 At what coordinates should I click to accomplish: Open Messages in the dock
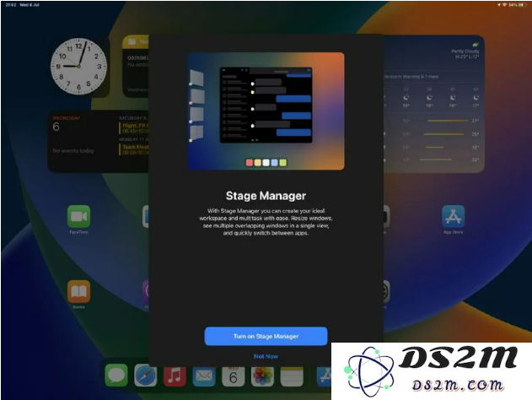116,376
